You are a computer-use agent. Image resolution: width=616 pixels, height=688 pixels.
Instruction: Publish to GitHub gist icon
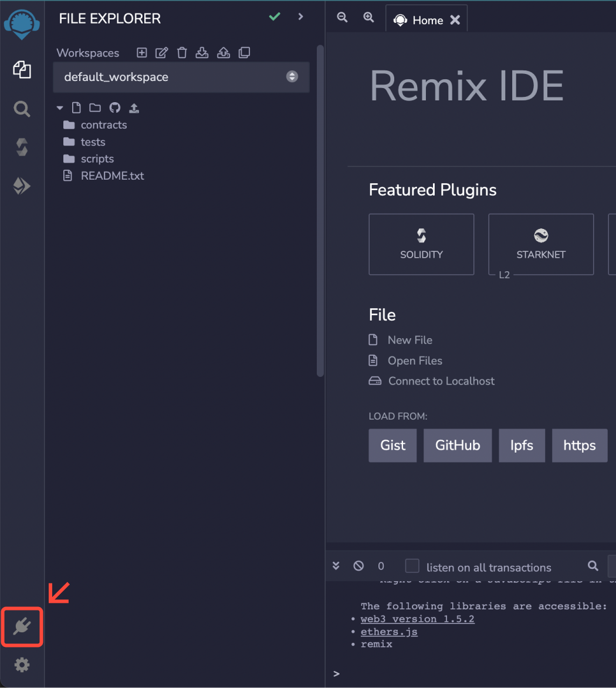(x=115, y=108)
